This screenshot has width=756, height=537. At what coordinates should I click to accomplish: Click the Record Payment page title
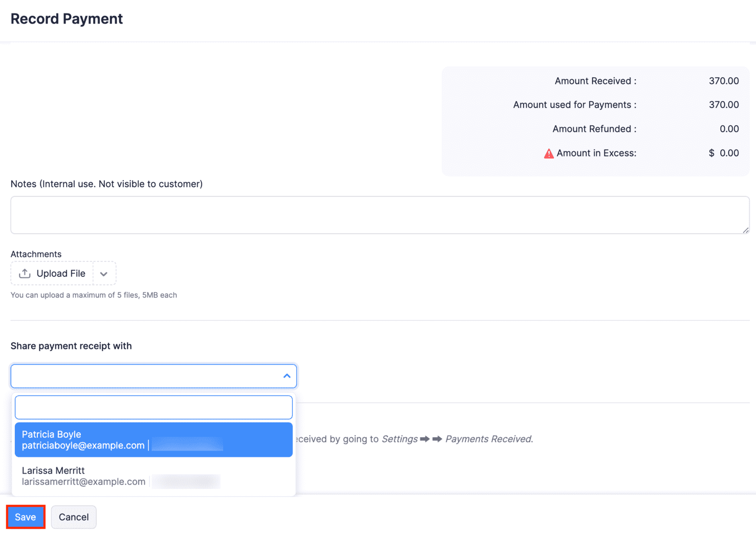pyautogui.click(x=67, y=18)
